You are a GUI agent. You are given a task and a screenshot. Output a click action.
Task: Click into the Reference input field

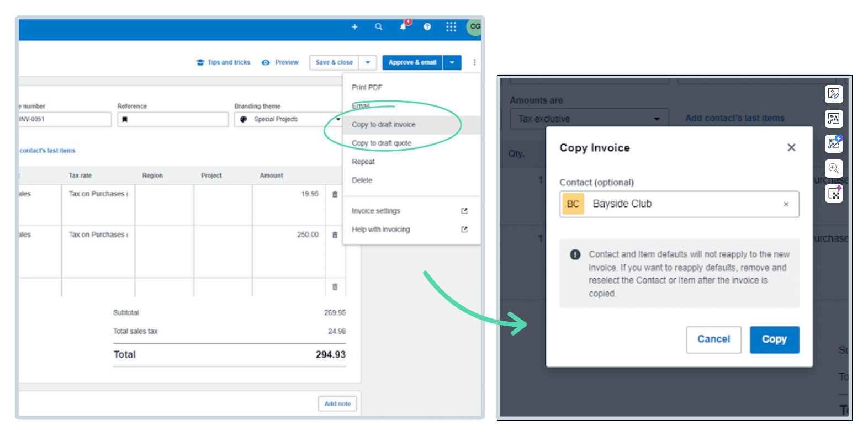click(x=173, y=119)
